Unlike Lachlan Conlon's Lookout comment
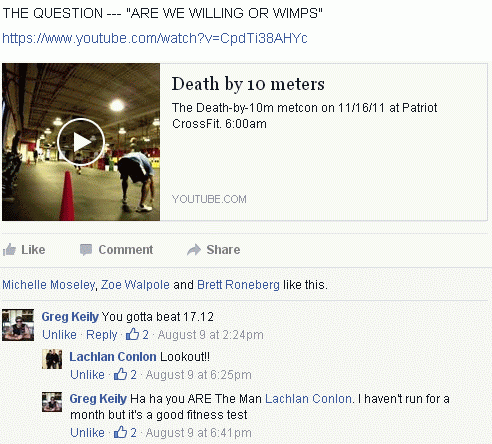 coord(87,374)
